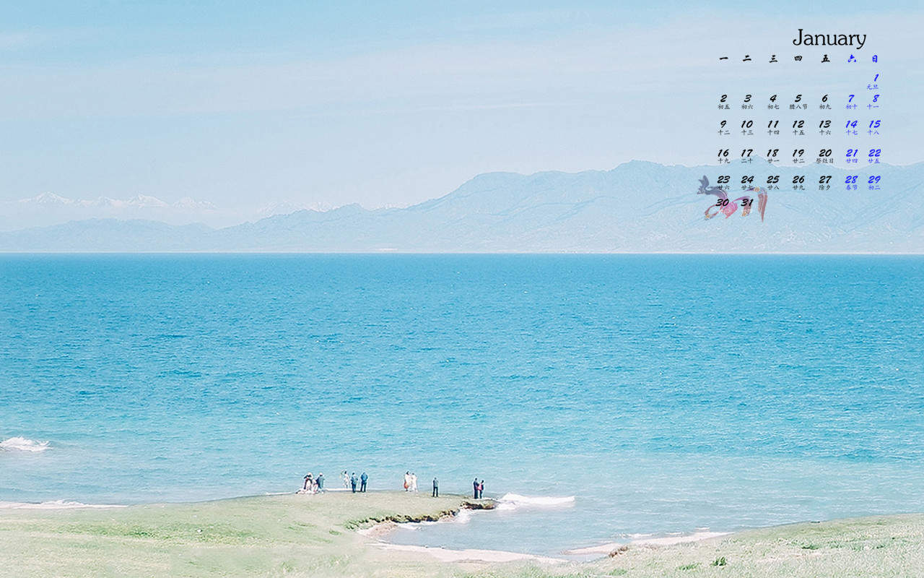The image size is (924, 578).
Task: Click the 五 Friday weekday header
Action: 824,59
